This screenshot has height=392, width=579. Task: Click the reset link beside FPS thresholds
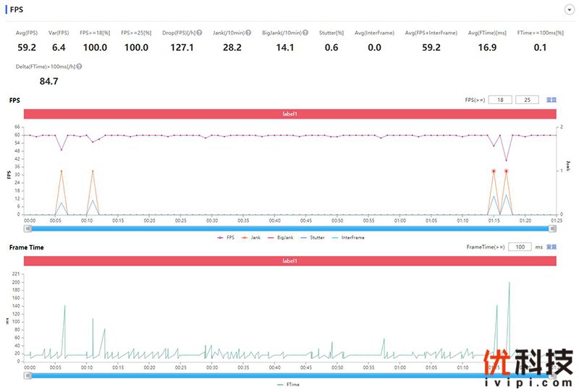(x=551, y=100)
